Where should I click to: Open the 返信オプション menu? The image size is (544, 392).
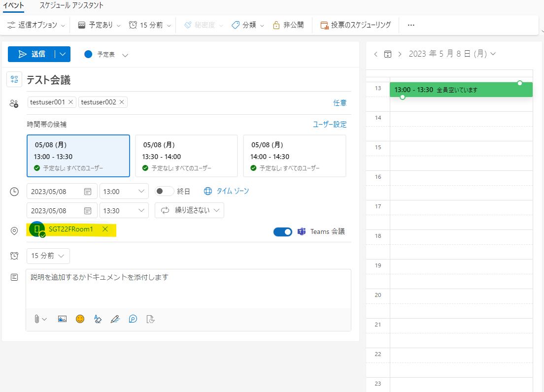click(x=36, y=25)
